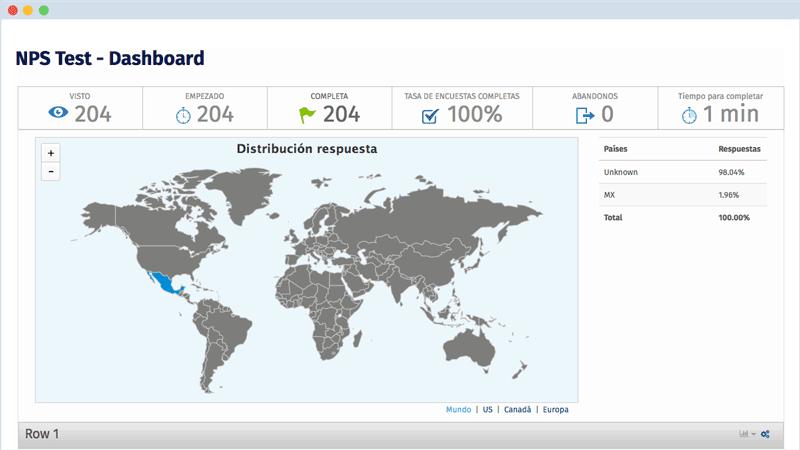This screenshot has height=450, width=800.
Task: Zoom out on the map
Action: click(51, 171)
